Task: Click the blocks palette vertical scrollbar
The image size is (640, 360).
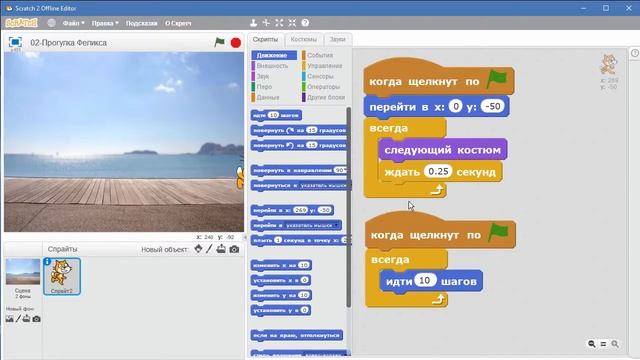Action: (x=349, y=207)
